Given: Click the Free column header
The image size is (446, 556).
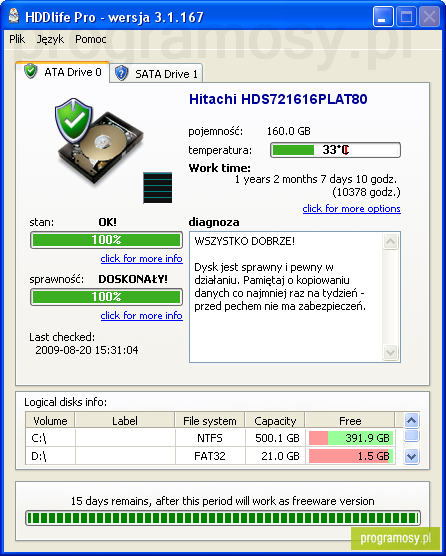Looking at the screenshot, I should (x=350, y=421).
